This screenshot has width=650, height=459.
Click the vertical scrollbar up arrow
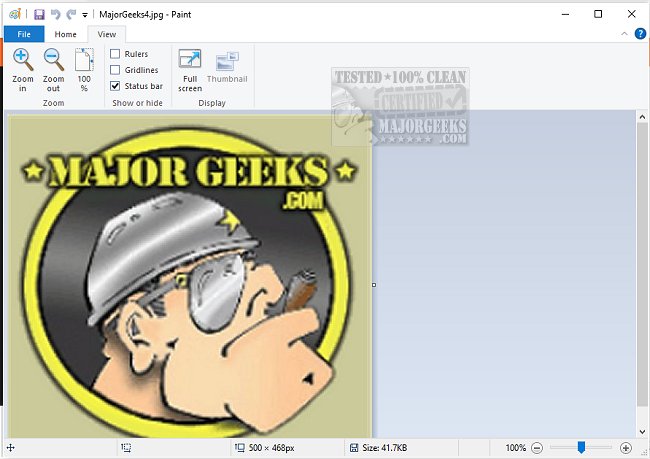pos(642,117)
